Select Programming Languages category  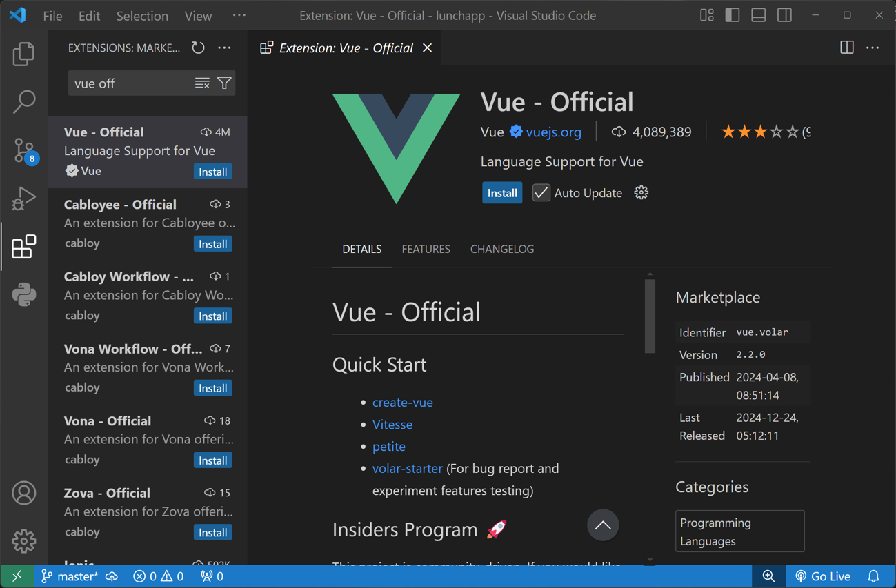[739, 531]
